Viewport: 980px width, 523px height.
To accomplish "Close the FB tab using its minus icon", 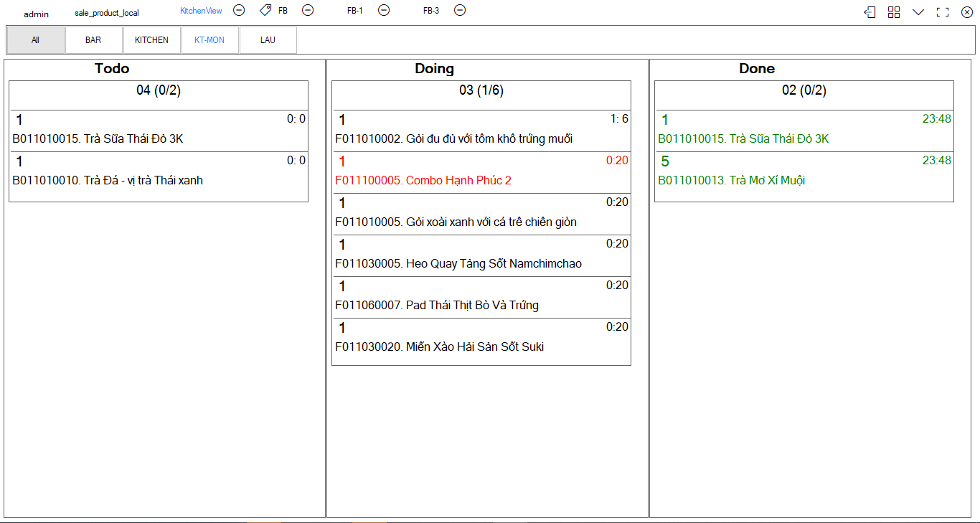I will click(308, 10).
